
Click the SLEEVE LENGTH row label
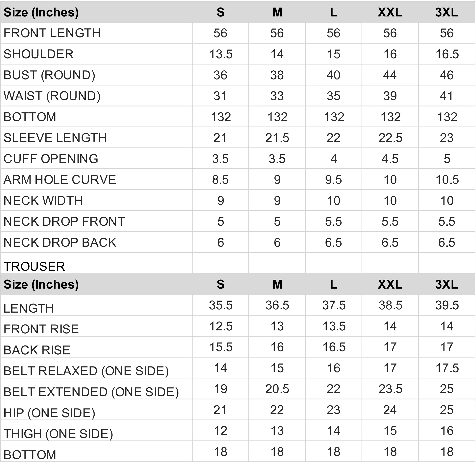pyautogui.click(x=55, y=138)
